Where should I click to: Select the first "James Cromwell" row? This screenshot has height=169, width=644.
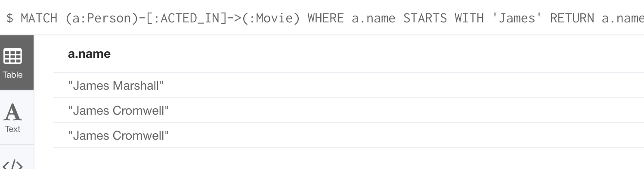(349, 110)
